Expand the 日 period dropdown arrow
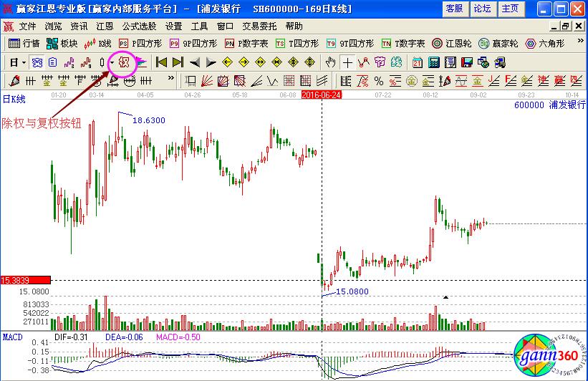 point(23,62)
